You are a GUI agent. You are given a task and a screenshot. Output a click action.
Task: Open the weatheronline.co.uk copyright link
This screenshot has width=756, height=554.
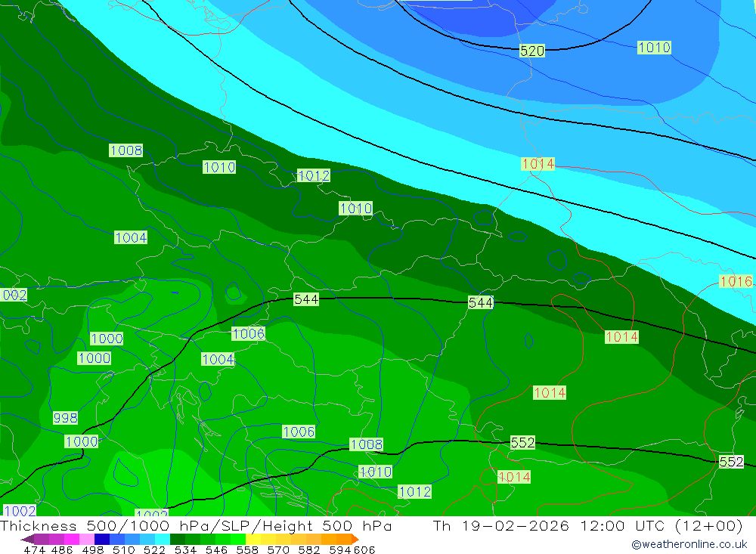pyautogui.click(x=689, y=544)
